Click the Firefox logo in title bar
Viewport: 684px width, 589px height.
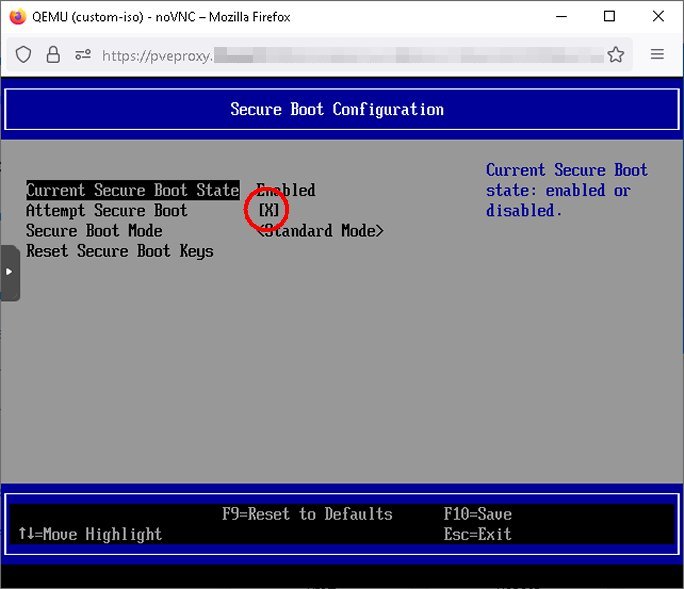pyautogui.click(x=17, y=16)
